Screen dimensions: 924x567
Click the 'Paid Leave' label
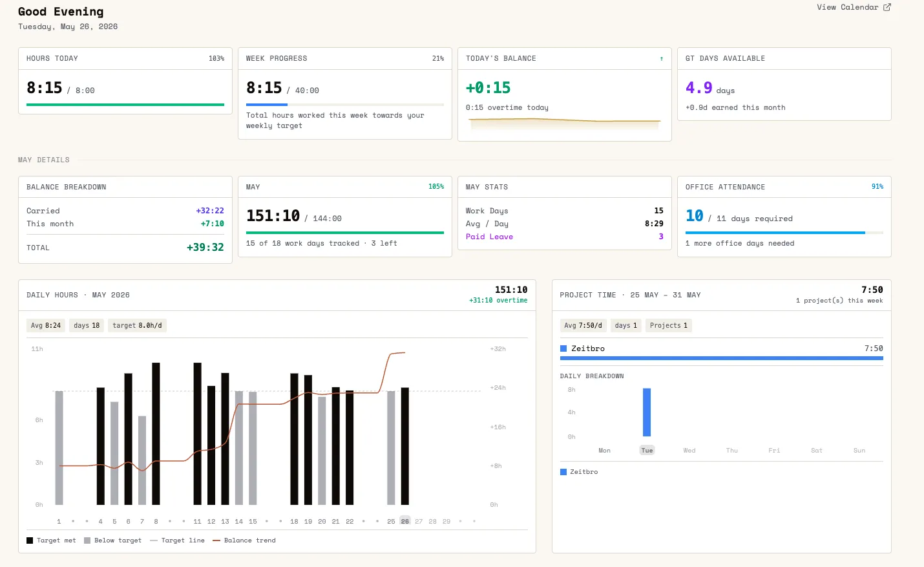(489, 237)
